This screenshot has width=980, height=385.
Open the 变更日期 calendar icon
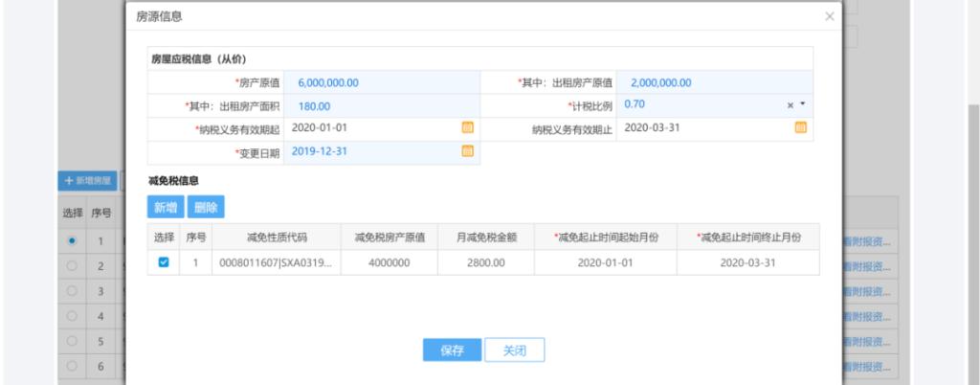click(468, 150)
